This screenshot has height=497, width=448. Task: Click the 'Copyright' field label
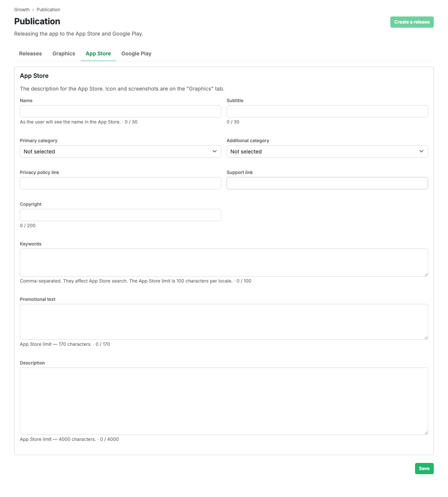point(31,204)
